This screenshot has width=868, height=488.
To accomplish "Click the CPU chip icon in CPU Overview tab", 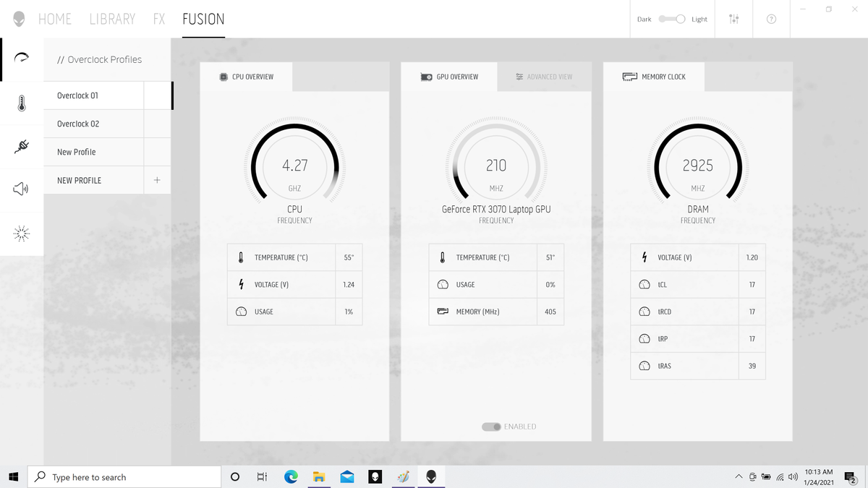I will click(224, 77).
